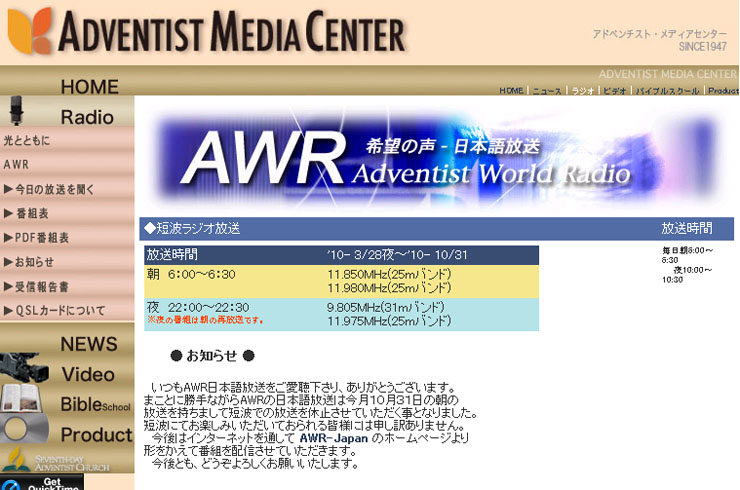Open HOME in the left sidebar
The width and height of the screenshot is (740, 490).
click(x=89, y=86)
